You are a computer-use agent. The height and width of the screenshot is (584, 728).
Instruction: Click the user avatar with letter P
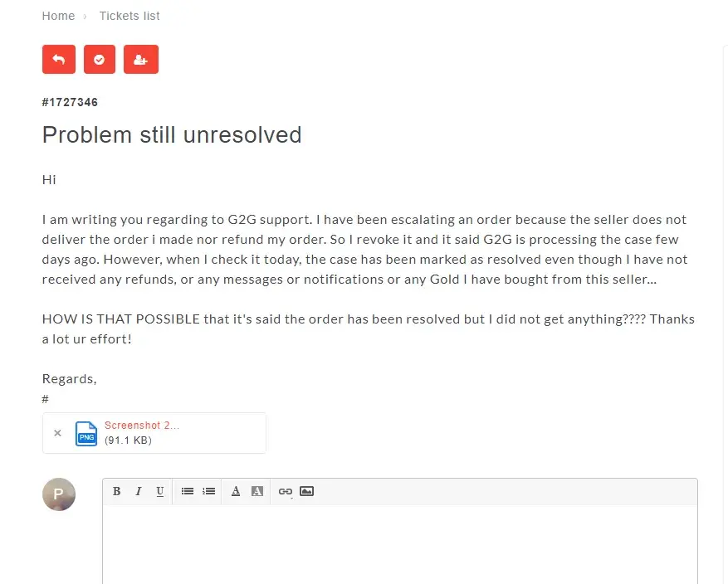59,494
